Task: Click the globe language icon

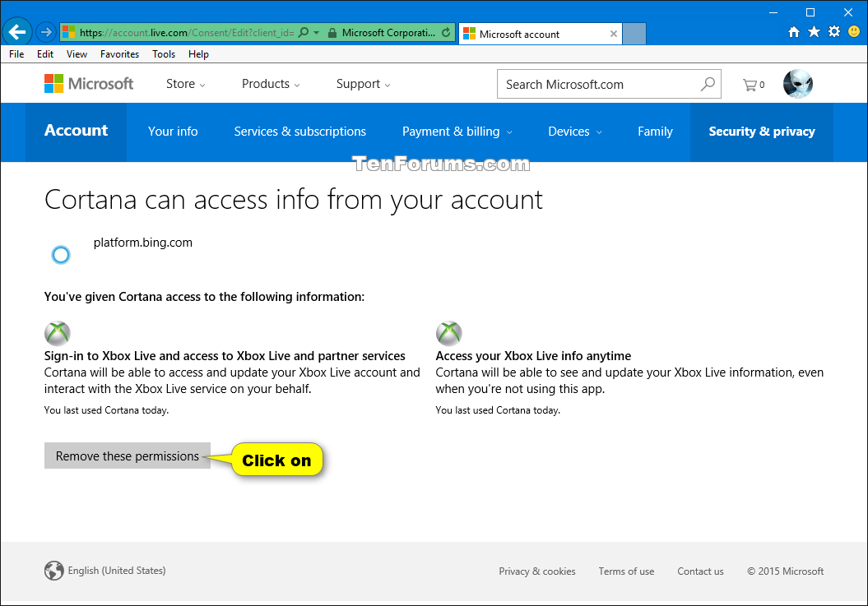Action: 53,571
